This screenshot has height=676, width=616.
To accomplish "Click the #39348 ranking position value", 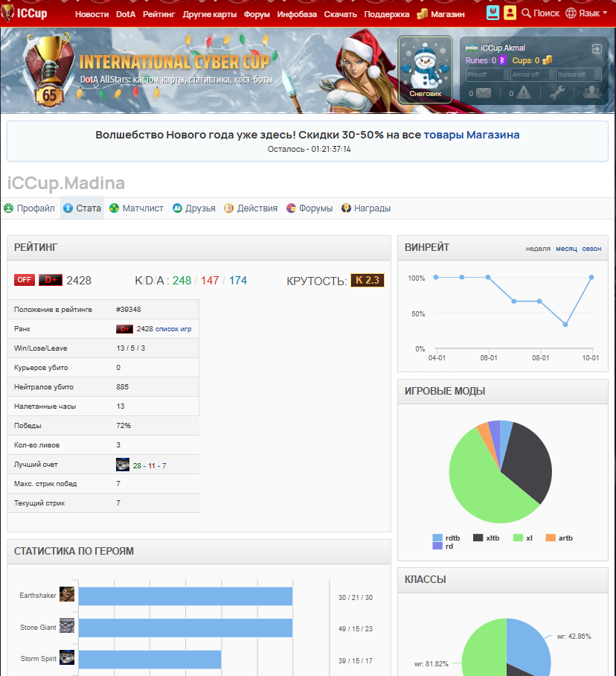I will (129, 310).
